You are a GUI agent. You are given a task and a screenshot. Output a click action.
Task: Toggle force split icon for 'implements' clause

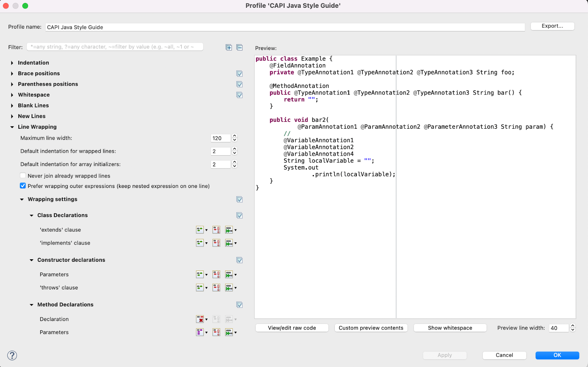click(x=216, y=243)
